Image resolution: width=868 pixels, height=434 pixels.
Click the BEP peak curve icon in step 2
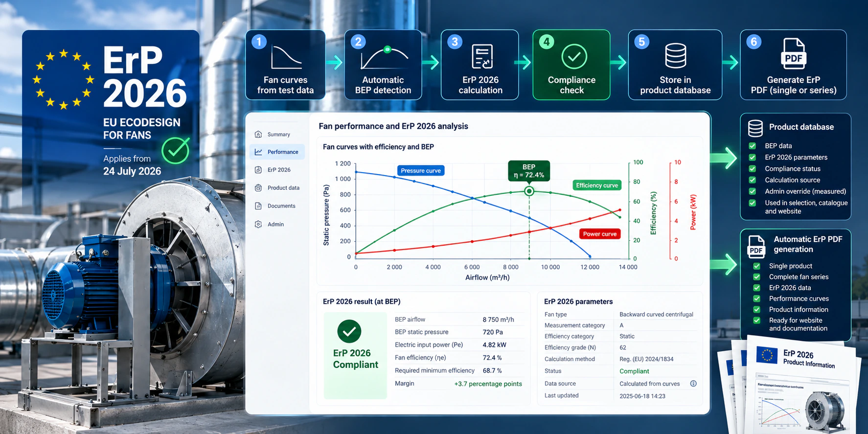pyautogui.click(x=384, y=58)
